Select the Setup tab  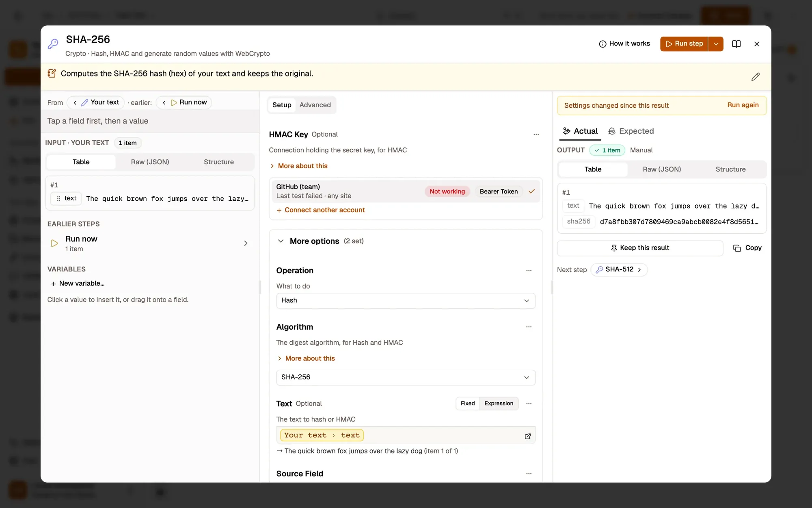coord(282,105)
